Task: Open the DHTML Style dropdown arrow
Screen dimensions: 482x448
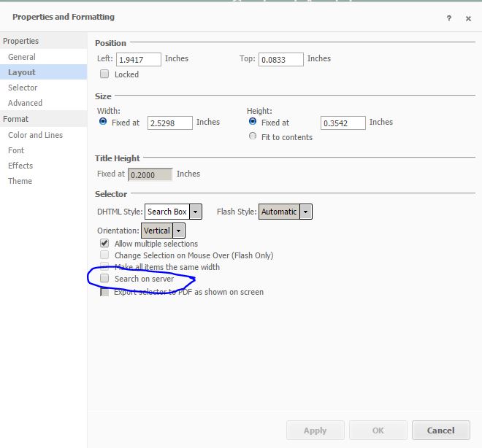Action: [196, 212]
